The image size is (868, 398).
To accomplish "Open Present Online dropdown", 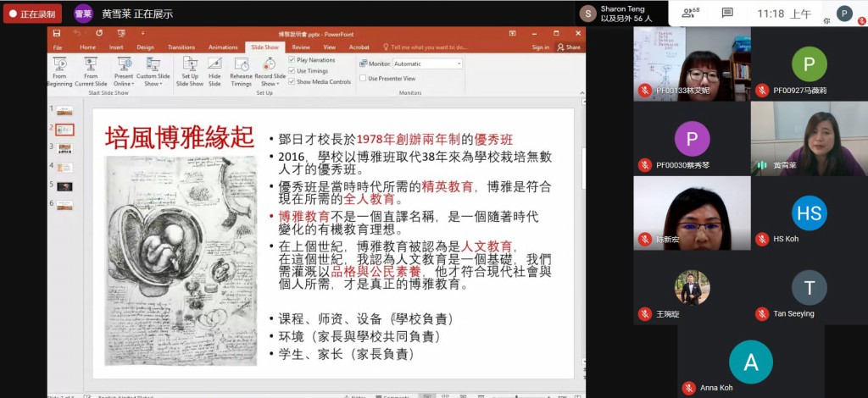I will [x=124, y=72].
